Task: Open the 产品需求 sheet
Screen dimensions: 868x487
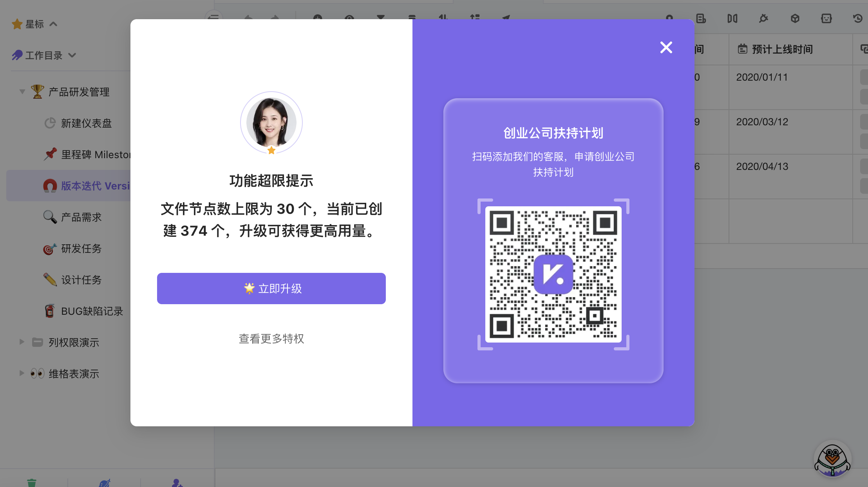Action: [81, 217]
